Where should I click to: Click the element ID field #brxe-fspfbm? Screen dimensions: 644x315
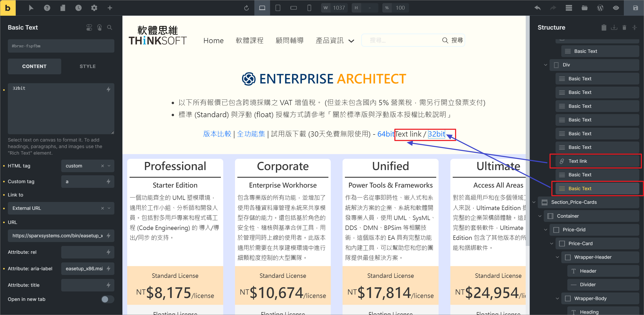tap(61, 46)
